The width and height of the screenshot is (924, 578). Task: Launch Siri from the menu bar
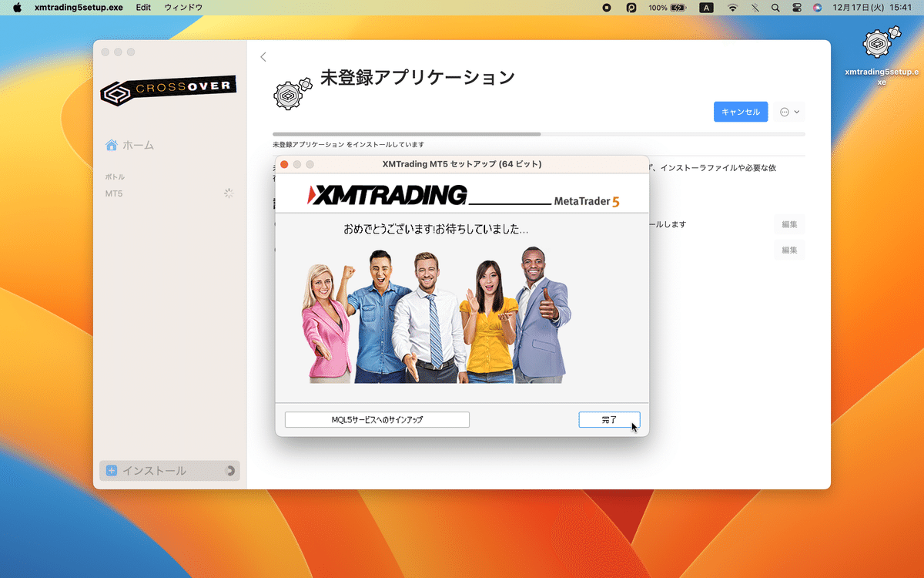pos(817,7)
